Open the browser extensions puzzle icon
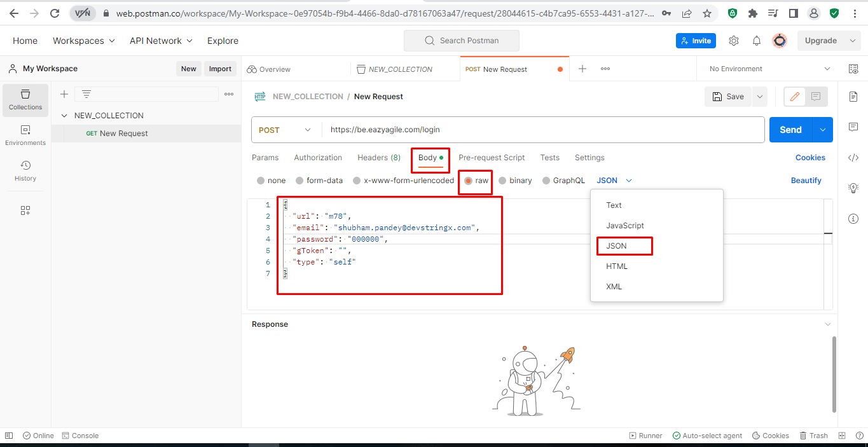Screen dimensions: 868x447 click(x=753, y=13)
